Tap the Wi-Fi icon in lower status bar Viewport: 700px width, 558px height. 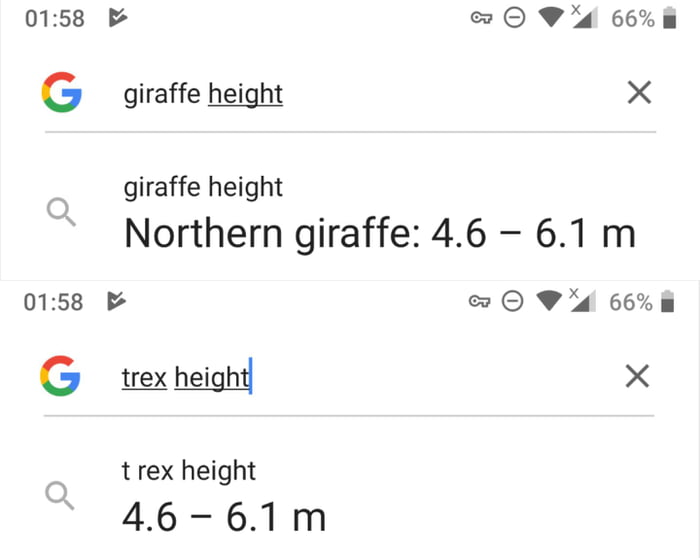(x=549, y=301)
